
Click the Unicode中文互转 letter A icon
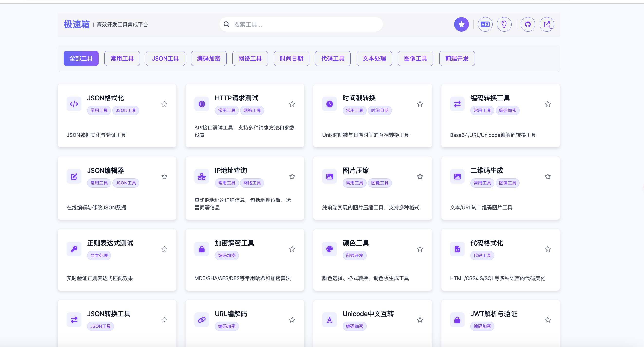(330, 320)
